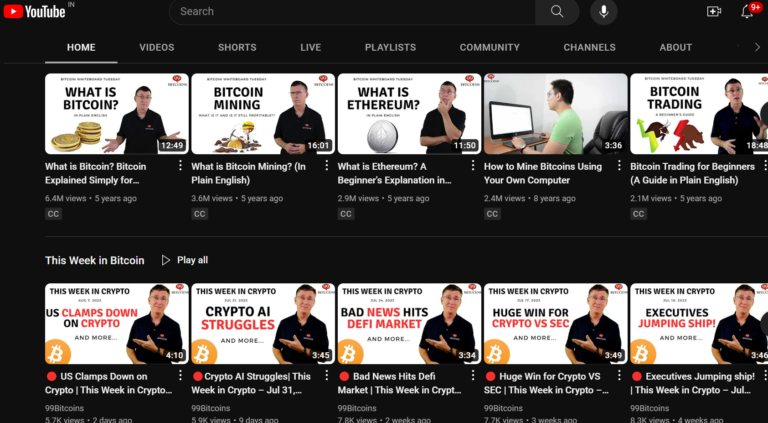Switch to the Channels tab
The width and height of the screenshot is (768, 423).
(x=589, y=47)
